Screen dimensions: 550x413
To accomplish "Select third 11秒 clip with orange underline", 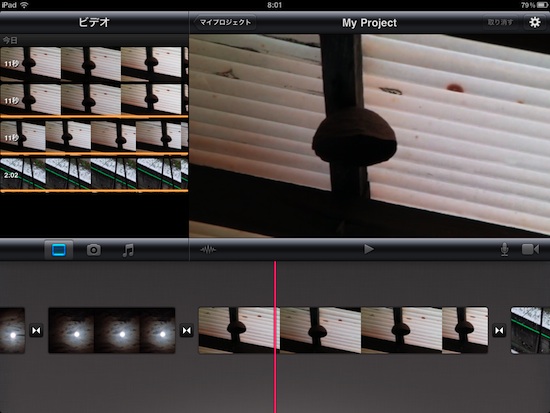I will (94, 138).
